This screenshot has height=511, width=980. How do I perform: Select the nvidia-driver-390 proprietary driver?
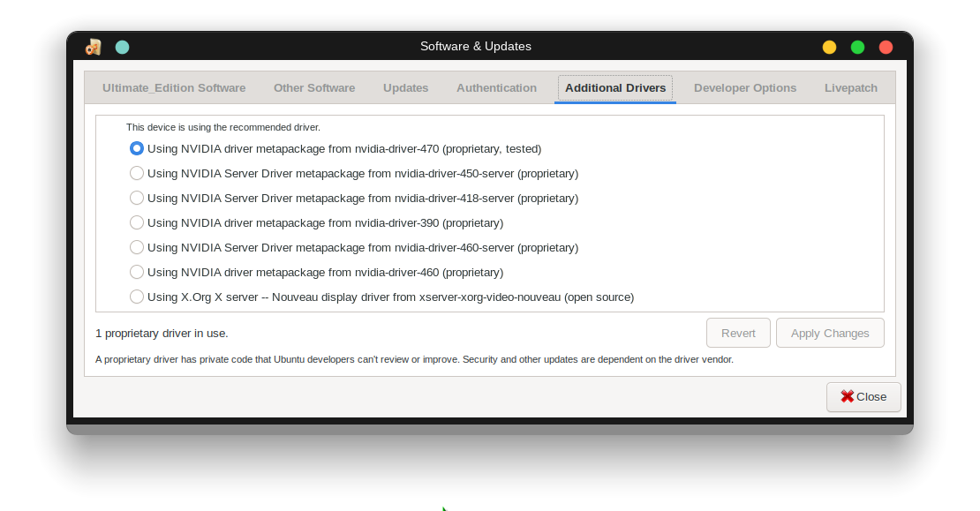[x=137, y=222]
